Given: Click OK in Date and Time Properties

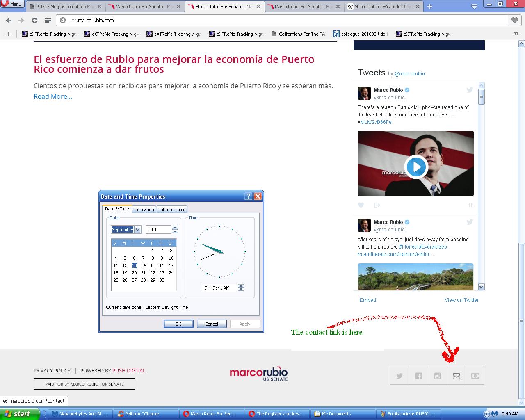Looking at the screenshot, I should tap(178, 324).
